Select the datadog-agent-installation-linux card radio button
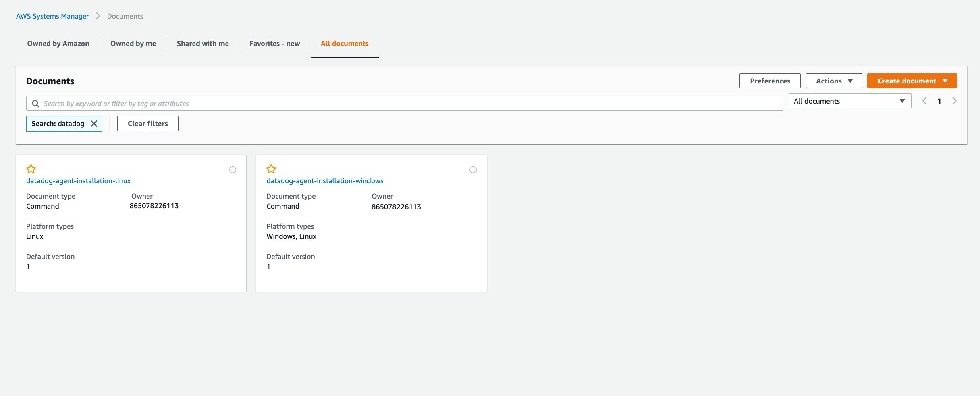This screenshot has width=980, height=396. tap(233, 170)
